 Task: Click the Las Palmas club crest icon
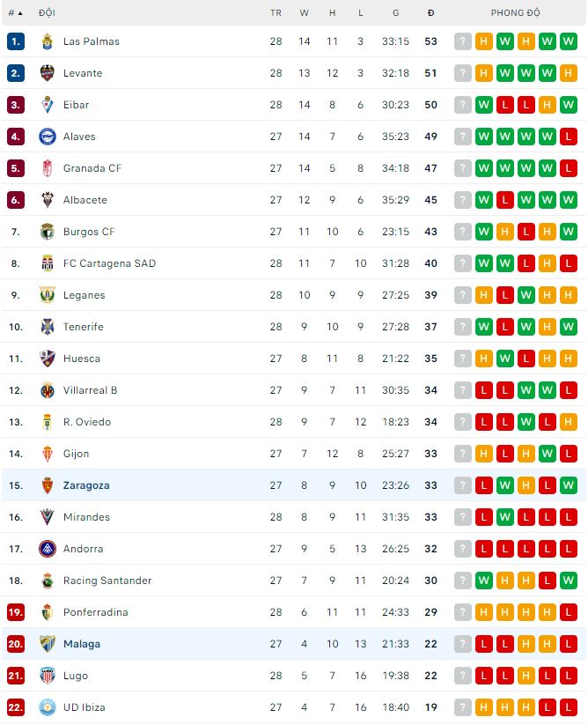48,41
